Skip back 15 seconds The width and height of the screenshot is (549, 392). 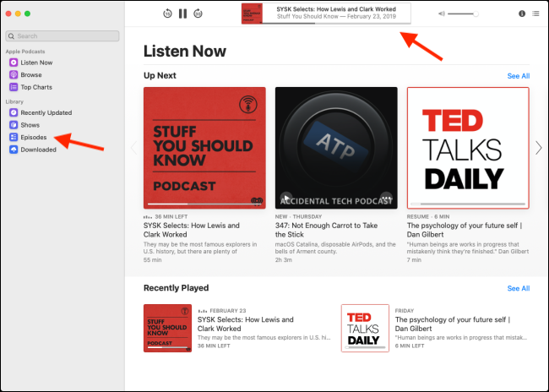point(167,14)
